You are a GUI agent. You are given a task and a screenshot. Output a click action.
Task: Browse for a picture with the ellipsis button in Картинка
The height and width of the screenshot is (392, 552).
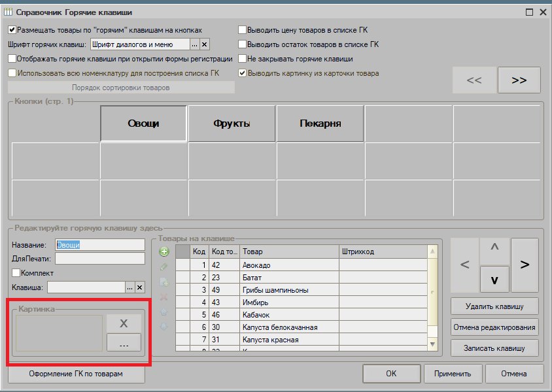[x=124, y=342]
